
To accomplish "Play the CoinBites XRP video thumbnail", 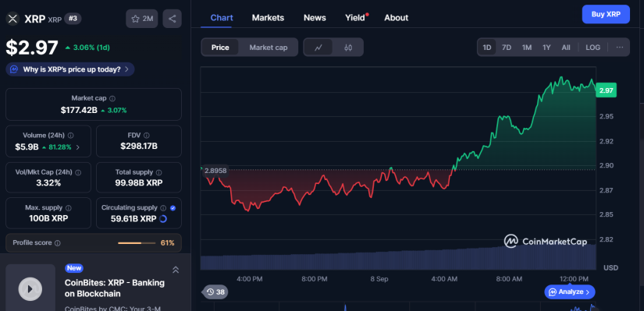I will 30,289.
